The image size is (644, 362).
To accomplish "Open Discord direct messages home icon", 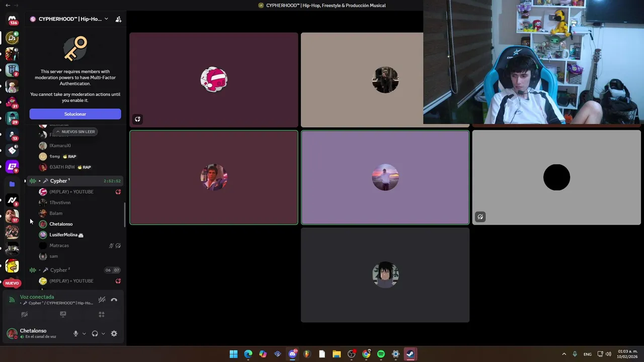I will click(12, 19).
